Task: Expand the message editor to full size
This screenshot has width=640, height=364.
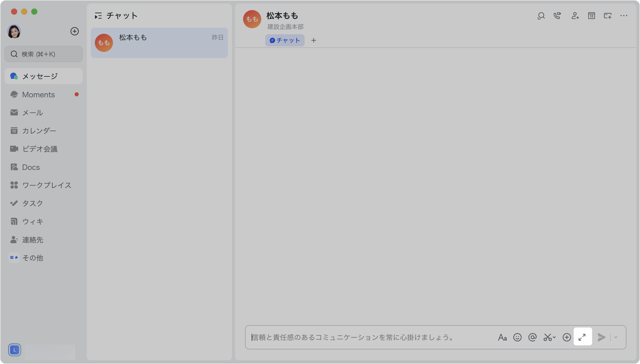Action: (x=582, y=337)
